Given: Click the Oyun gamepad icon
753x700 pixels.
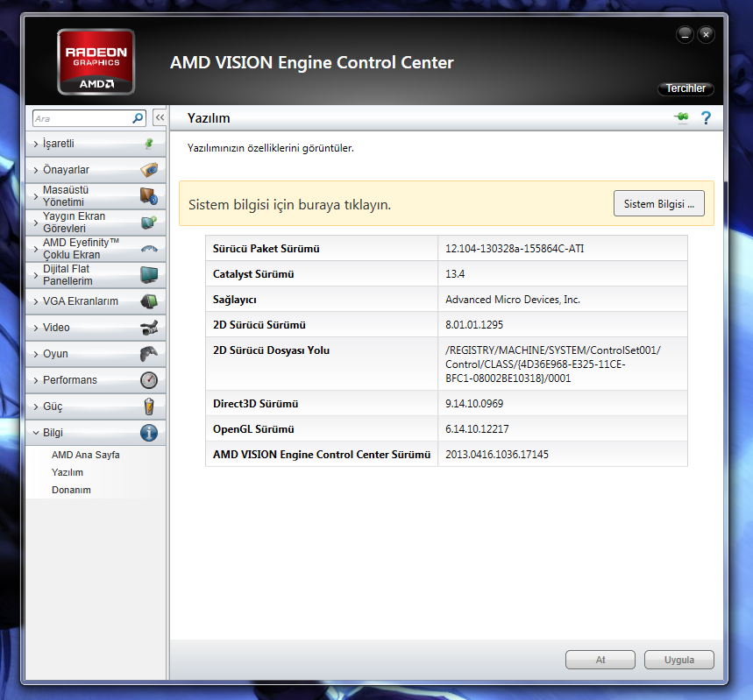Looking at the screenshot, I should (149, 354).
